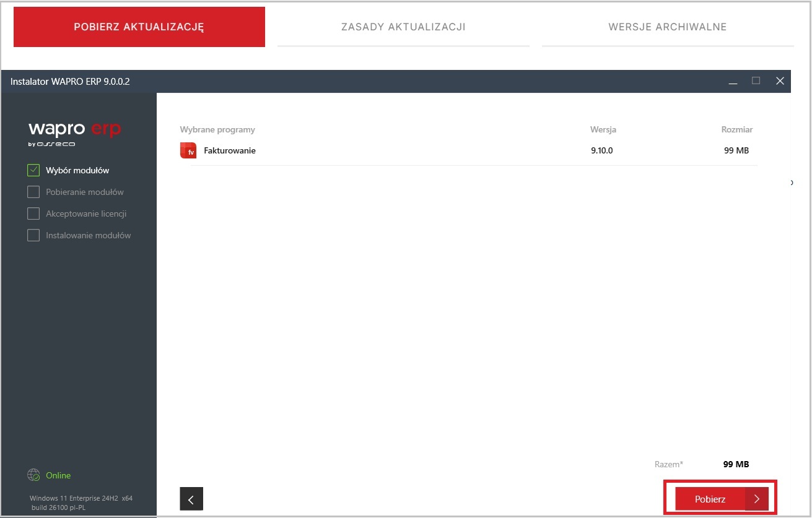
Task: Open the WERSJE ARCHIWALNE tab
Action: click(x=668, y=27)
